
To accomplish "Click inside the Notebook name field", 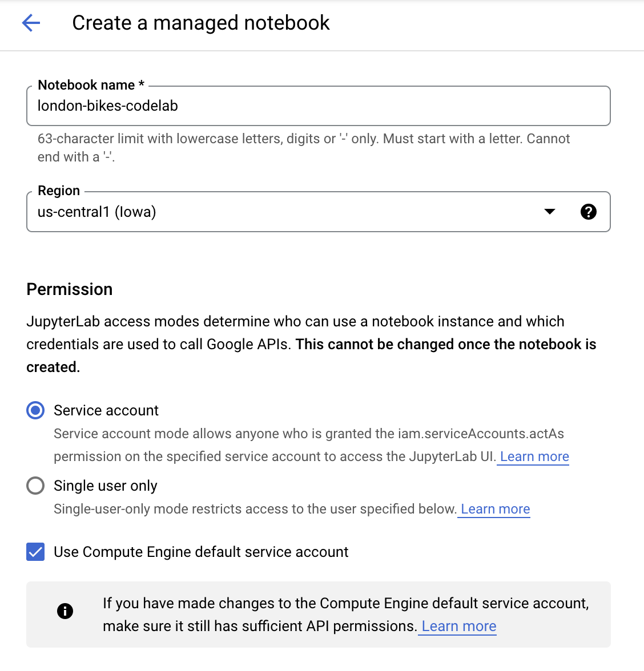I will click(320, 106).
